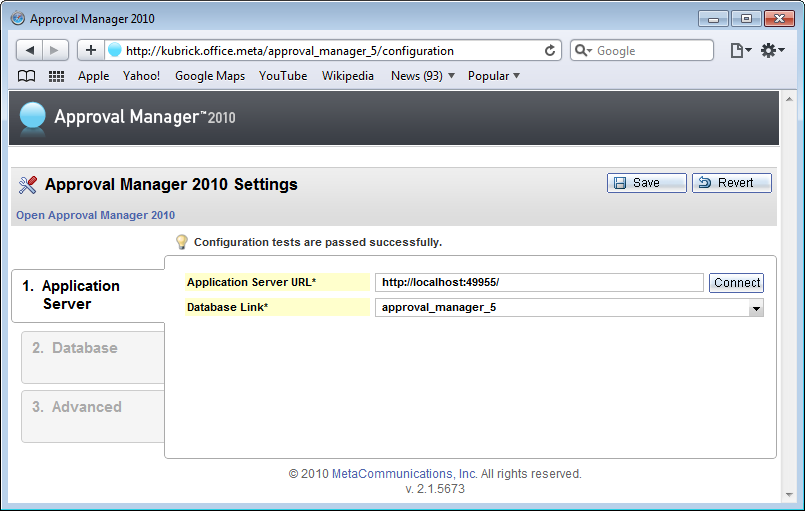Reload the page with the refresh icon
Image resolution: width=805 pixels, height=511 pixels.
coord(550,50)
